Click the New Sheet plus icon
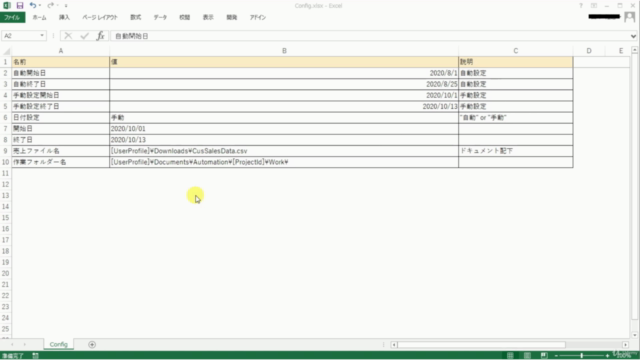The width and height of the screenshot is (640, 360). click(x=92, y=344)
